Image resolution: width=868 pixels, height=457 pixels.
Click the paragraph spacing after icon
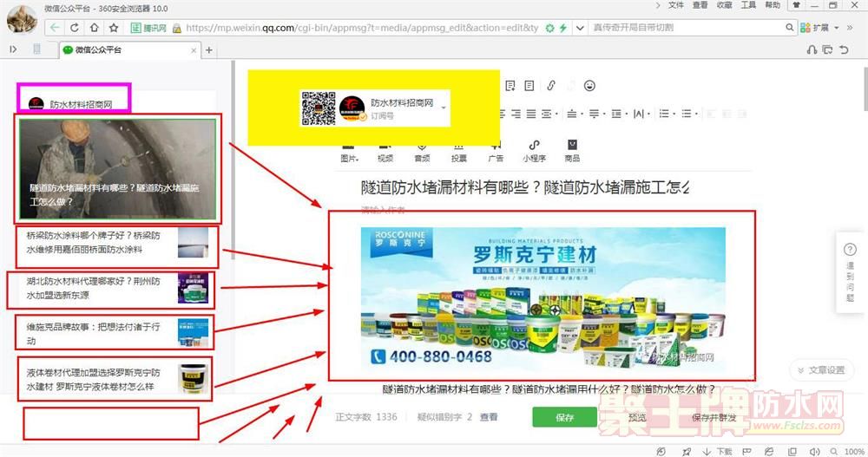click(594, 114)
